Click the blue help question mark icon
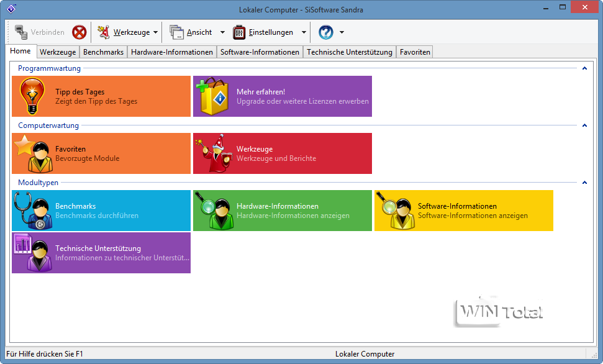Screen dimensions: 603x364 click(326, 32)
